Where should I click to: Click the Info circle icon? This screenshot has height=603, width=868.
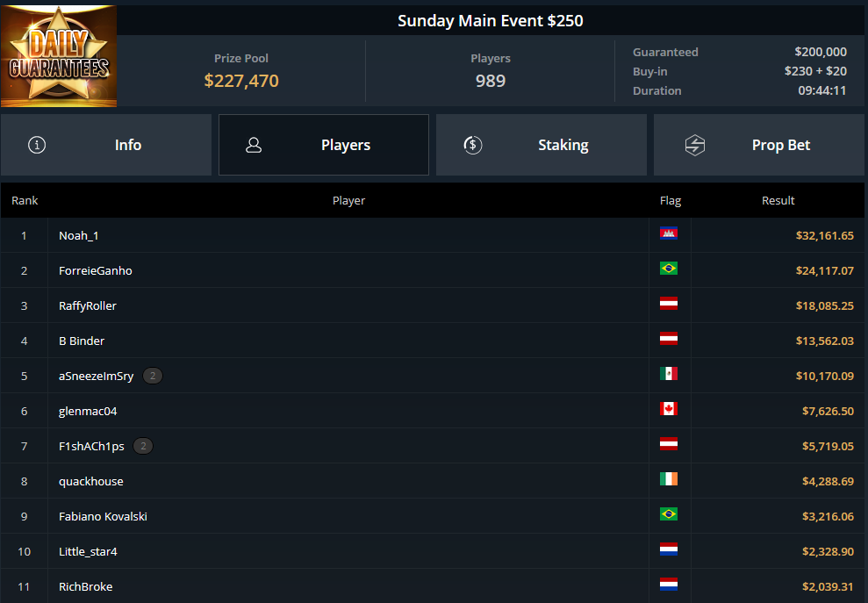click(37, 145)
